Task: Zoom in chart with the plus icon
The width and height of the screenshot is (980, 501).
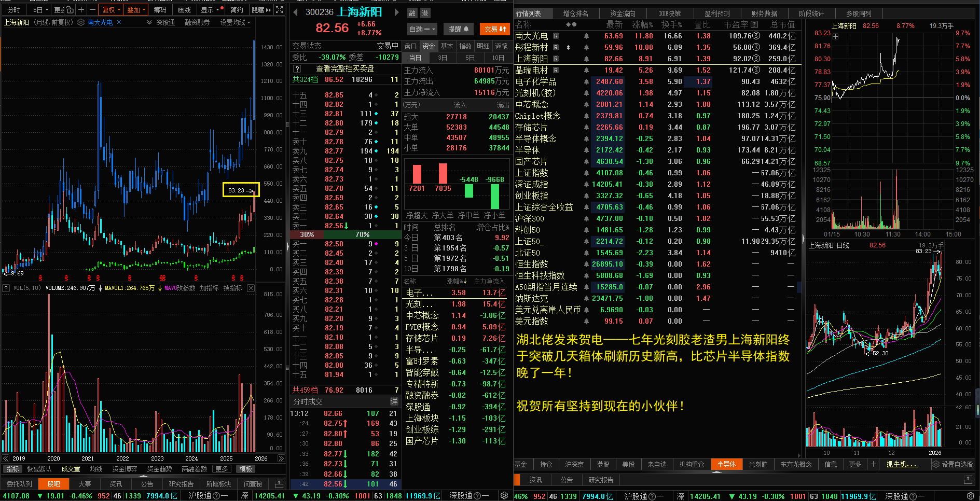Action: coord(81,10)
